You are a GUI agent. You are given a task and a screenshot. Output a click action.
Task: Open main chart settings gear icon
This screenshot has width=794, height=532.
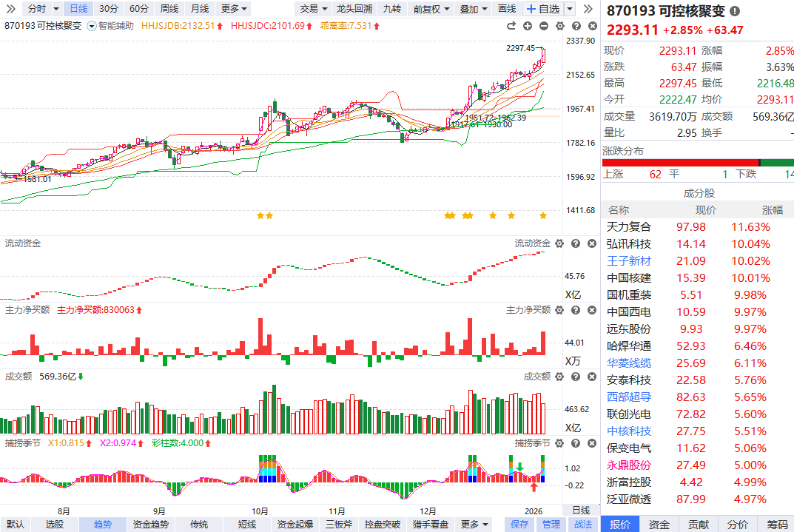point(559,26)
